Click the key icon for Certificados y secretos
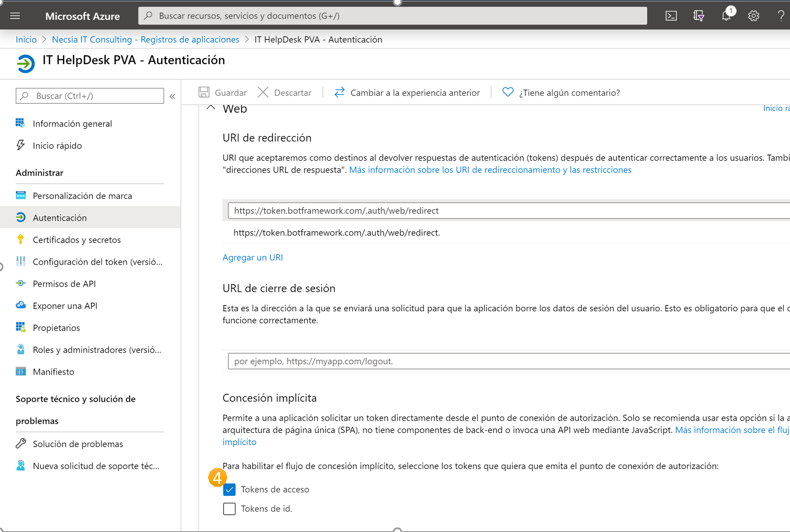 click(21, 239)
